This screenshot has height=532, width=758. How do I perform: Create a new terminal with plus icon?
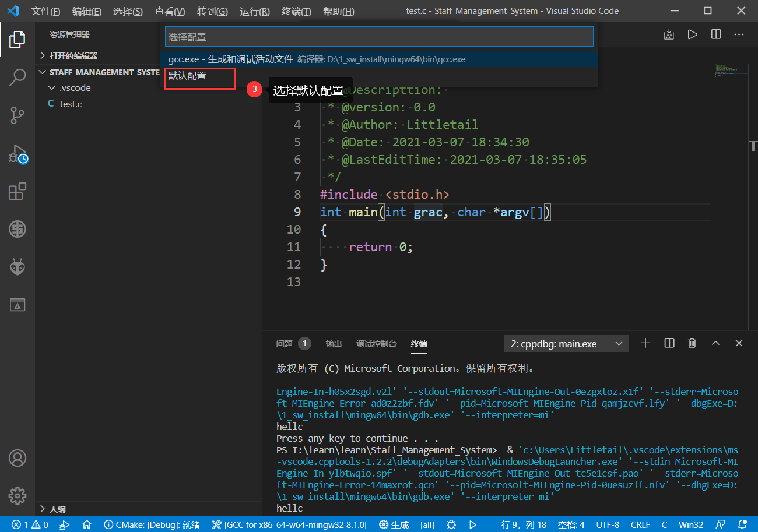[x=645, y=343]
